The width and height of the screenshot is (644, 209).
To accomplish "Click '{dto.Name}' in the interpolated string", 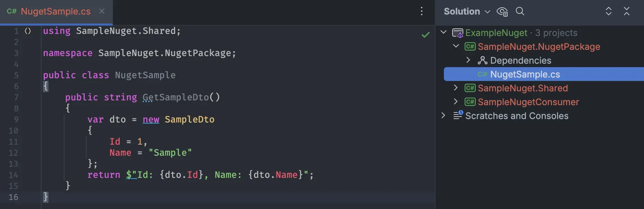I will (276, 175).
